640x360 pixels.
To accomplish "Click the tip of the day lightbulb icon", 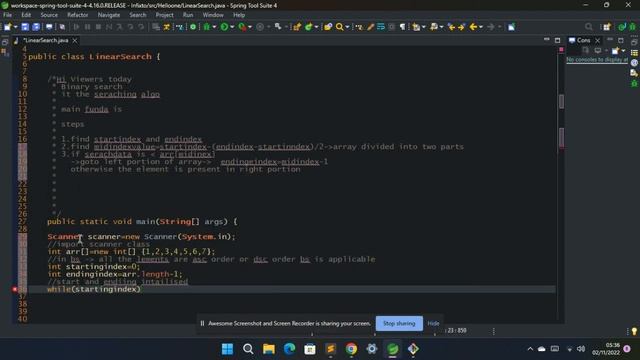I will 634,331.
